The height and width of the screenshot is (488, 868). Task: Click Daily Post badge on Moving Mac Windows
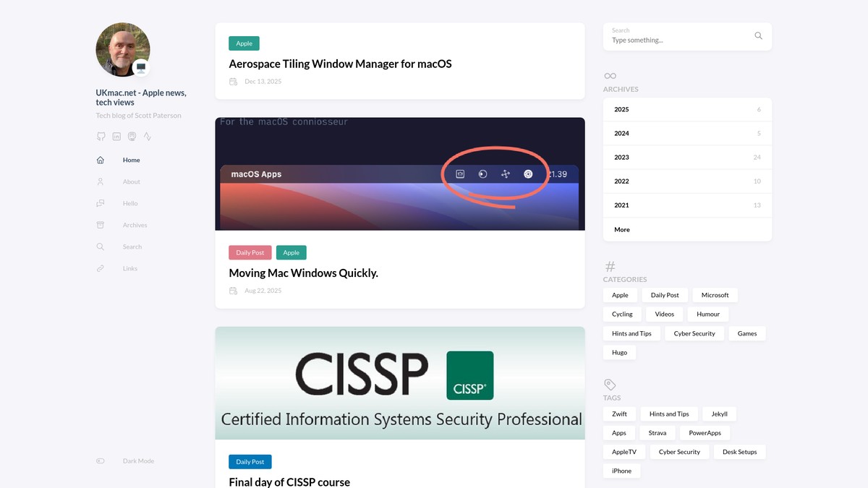pos(250,252)
